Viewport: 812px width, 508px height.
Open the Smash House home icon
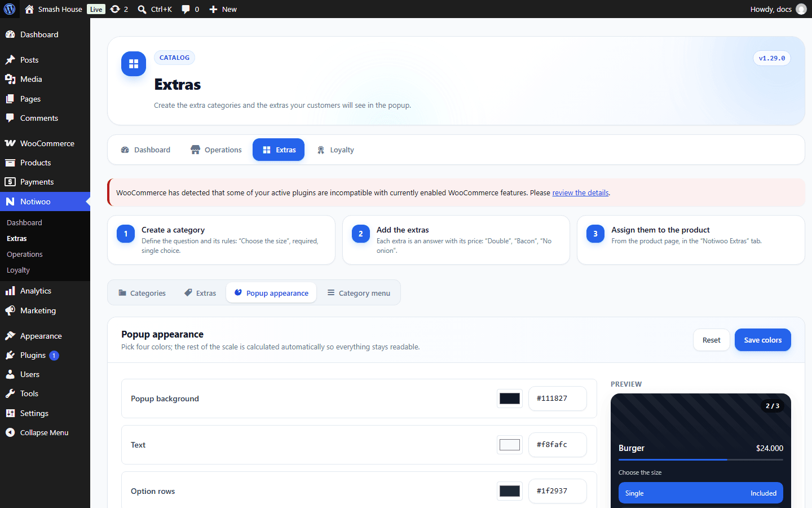(x=29, y=9)
